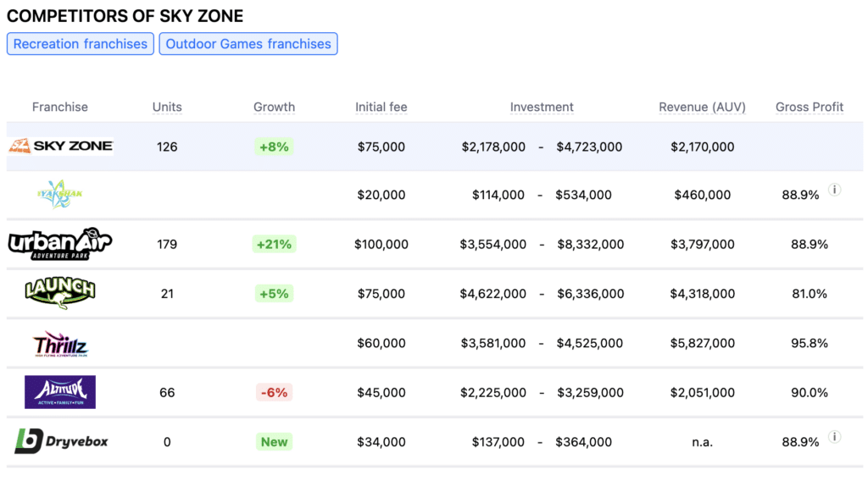This screenshot has width=868, height=481.
Task: Click the Sky Zone logo
Action: [x=61, y=146]
